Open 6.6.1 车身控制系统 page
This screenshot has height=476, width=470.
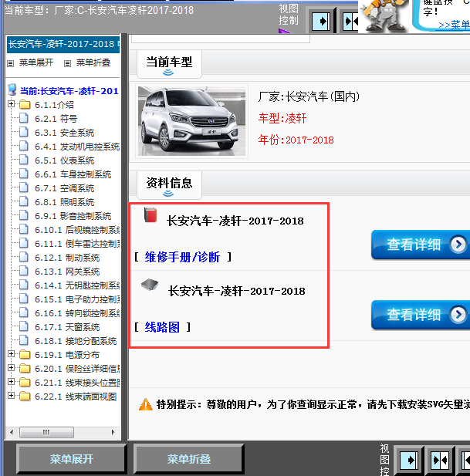click(x=73, y=174)
